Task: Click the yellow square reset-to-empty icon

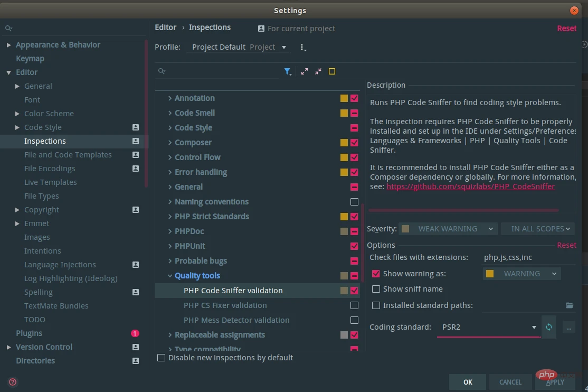Action: pos(332,71)
